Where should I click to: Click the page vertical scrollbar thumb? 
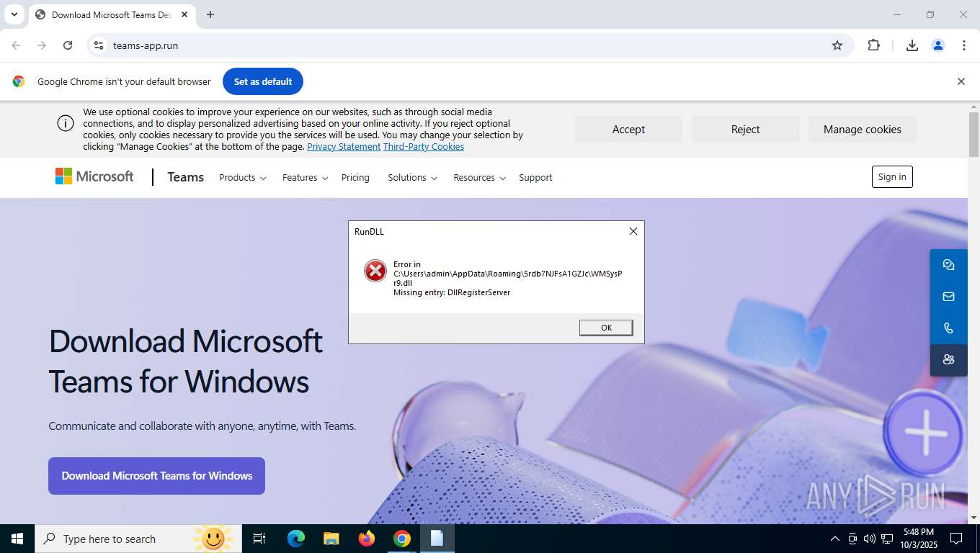tap(974, 134)
